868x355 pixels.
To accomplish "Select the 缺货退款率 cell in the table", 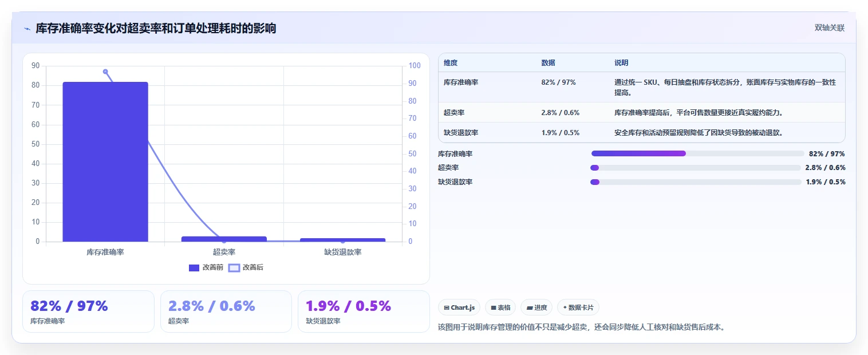I will [461, 133].
